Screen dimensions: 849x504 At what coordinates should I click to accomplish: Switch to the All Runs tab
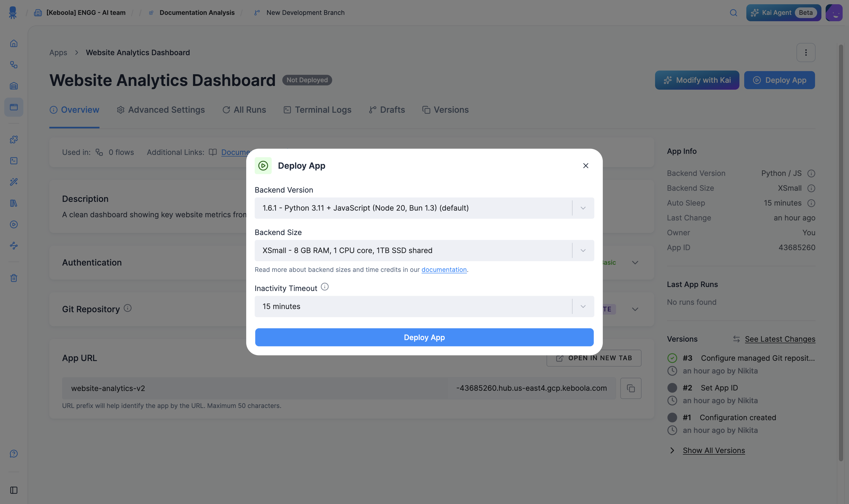(244, 110)
